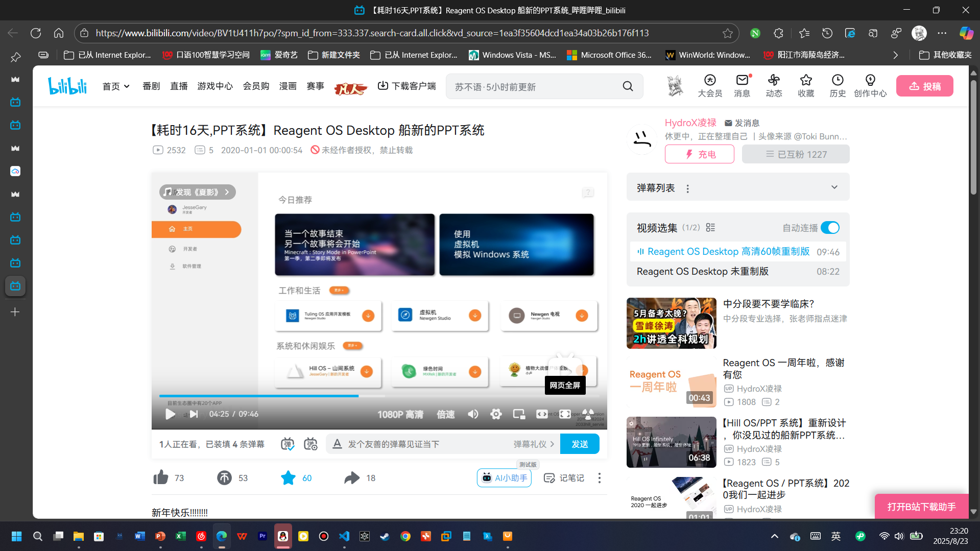Open 收藏 favorites icon
The image size is (980, 551).
[x=806, y=86]
